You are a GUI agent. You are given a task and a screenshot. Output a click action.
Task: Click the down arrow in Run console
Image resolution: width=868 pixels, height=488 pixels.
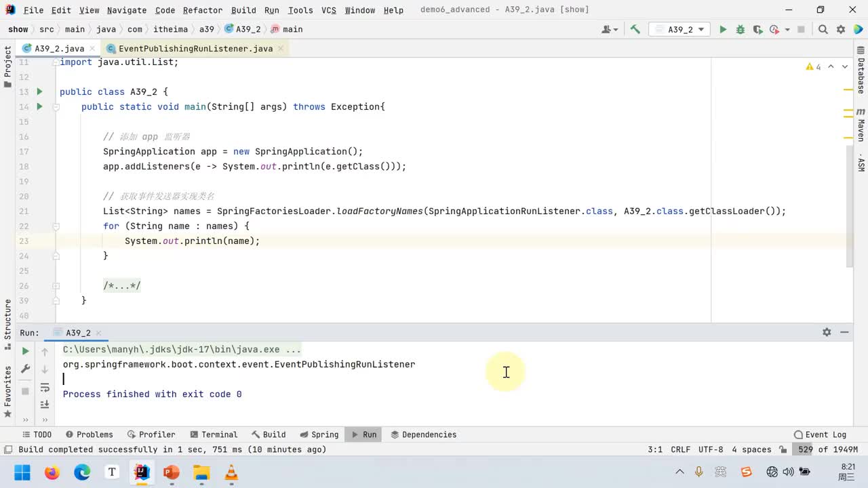click(45, 369)
